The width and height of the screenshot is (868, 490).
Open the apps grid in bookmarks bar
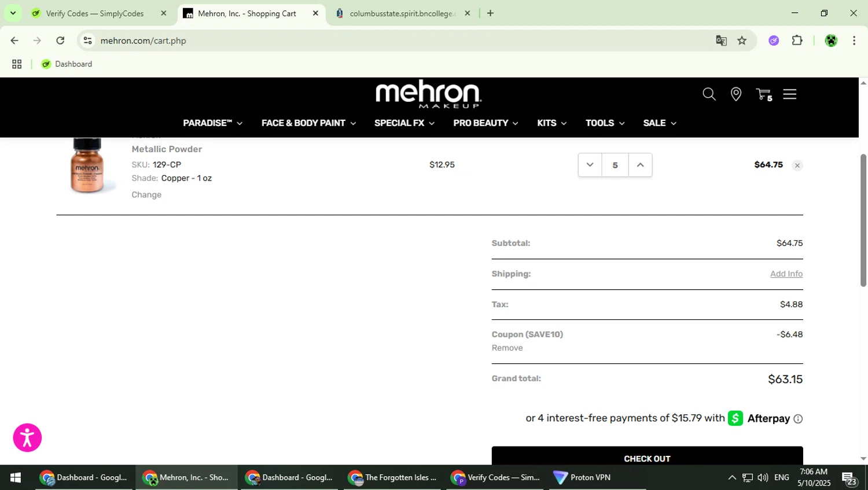click(17, 64)
